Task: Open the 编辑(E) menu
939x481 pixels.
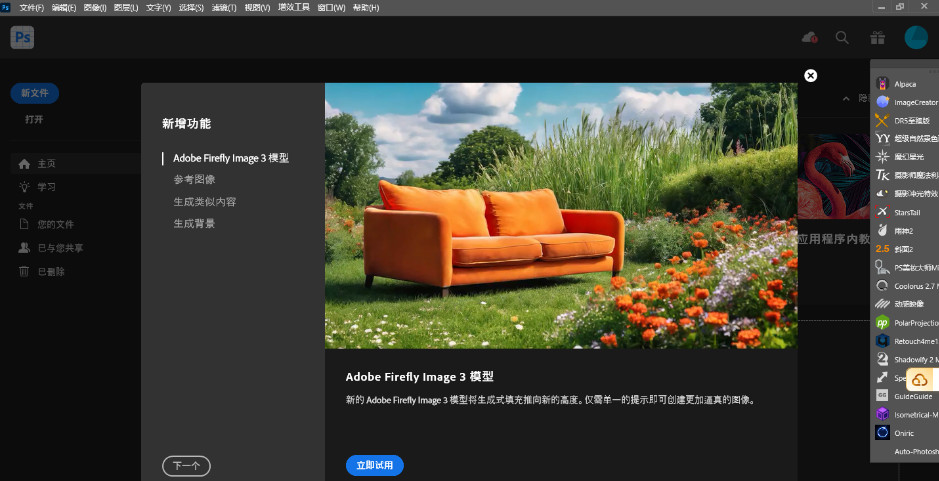Action: [x=63, y=8]
